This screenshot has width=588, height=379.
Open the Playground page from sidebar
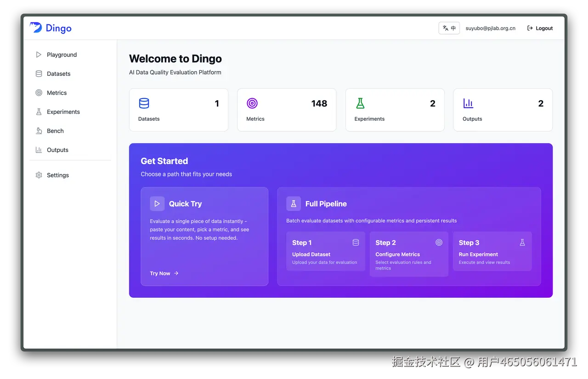70,55
